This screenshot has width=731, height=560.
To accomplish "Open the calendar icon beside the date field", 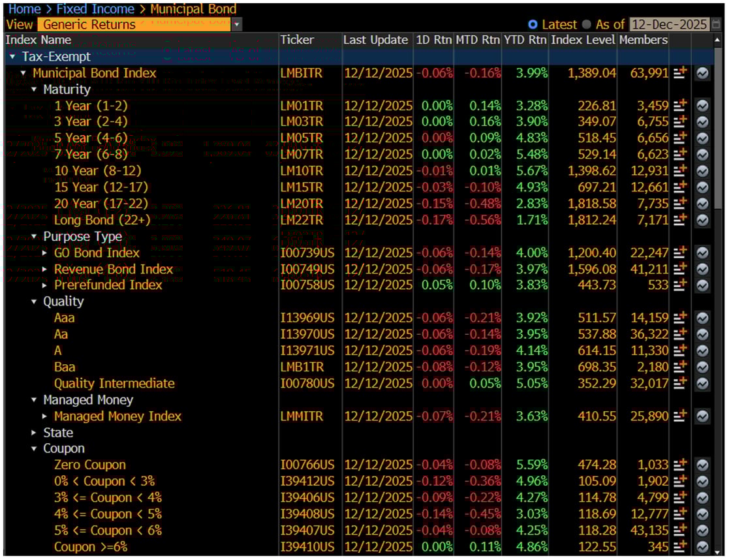I will pyautogui.click(x=717, y=24).
